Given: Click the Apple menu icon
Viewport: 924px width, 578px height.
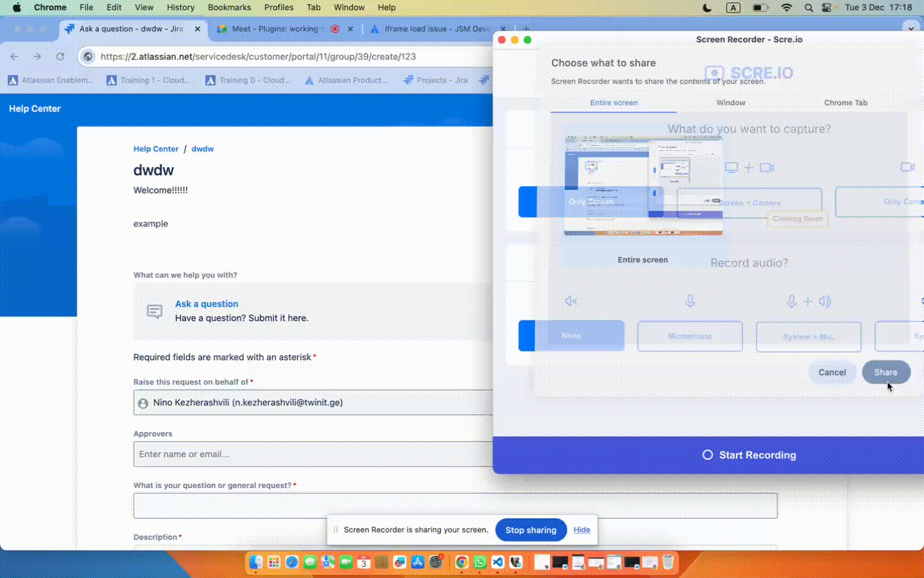Looking at the screenshot, I should pyautogui.click(x=17, y=8).
